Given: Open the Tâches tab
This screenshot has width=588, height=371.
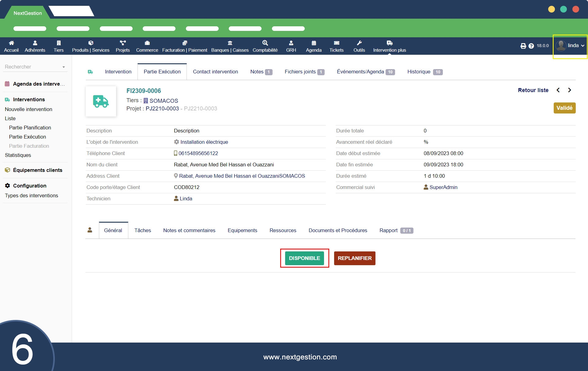Looking at the screenshot, I should tap(142, 230).
